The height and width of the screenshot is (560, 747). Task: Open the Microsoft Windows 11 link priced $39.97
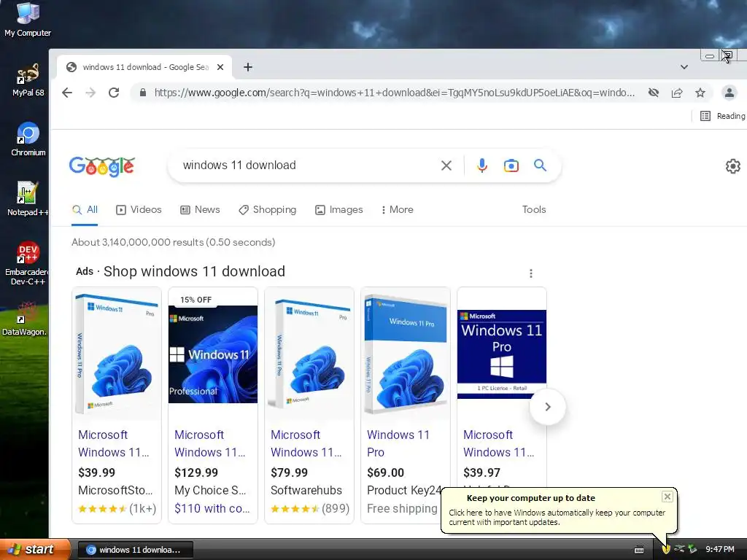tap(499, 443)
